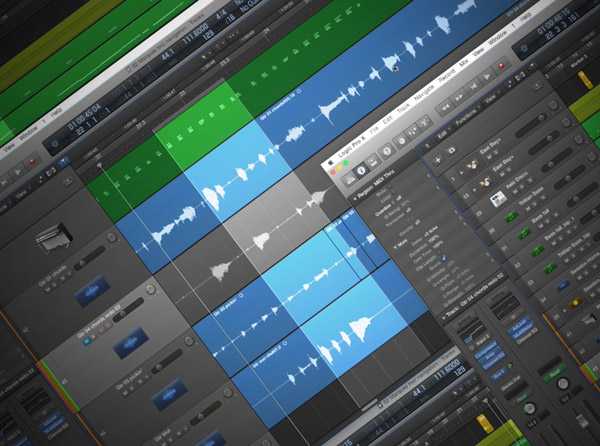Click volume slider below the piano track icon
The image size is (600, 446).
(x=90, y=257)
